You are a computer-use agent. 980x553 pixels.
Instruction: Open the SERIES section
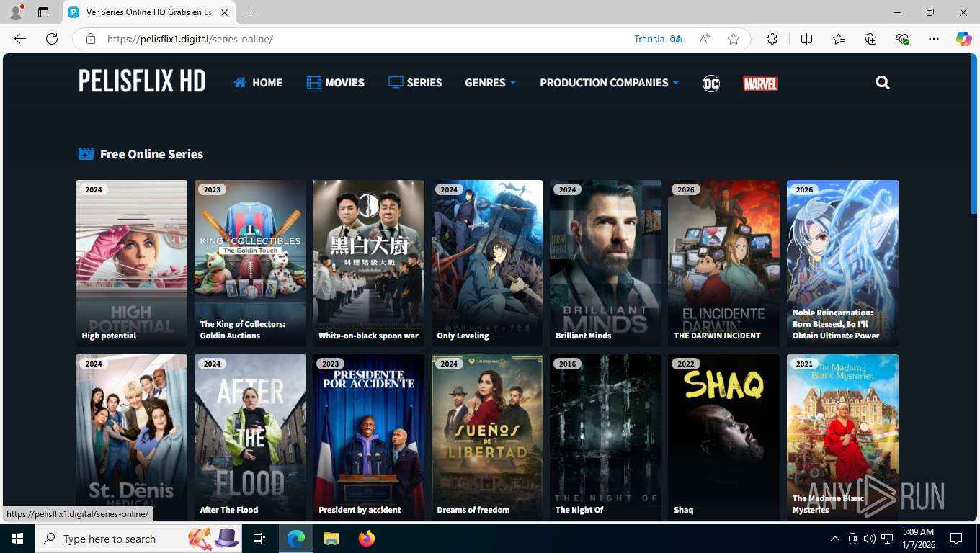[415, 83]
